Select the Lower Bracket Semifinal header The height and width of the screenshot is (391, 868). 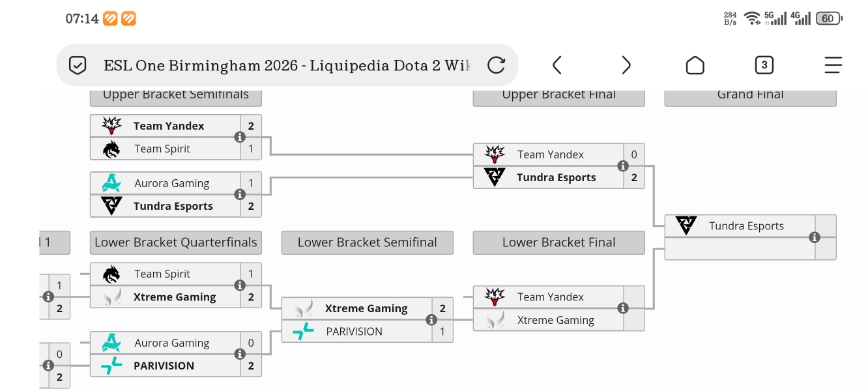[367, 242]
